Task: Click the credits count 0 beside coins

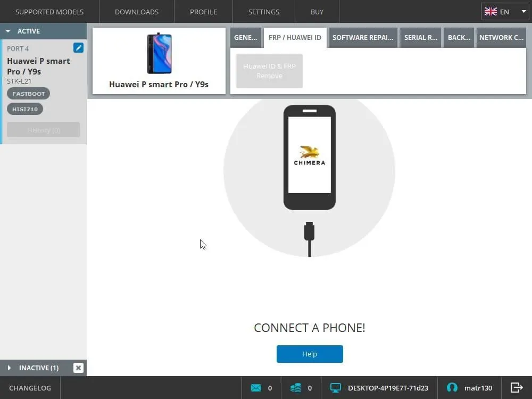Action: pos(310,388)
